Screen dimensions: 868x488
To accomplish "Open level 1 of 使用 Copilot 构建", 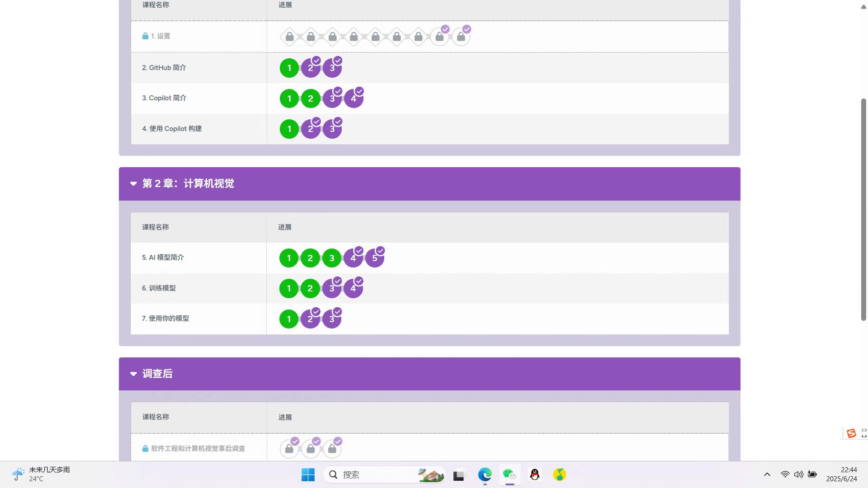I will click(x=289, y=129).
